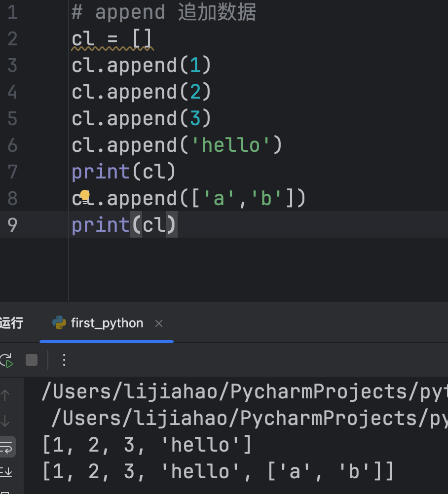Click the underlined cl = [] statement

[112, 39]
